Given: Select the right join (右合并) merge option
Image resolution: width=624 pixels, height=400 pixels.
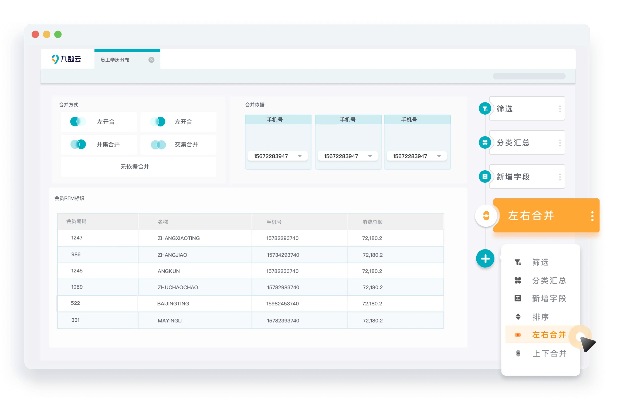Looking at the screenshot, I should click(179, 121).
